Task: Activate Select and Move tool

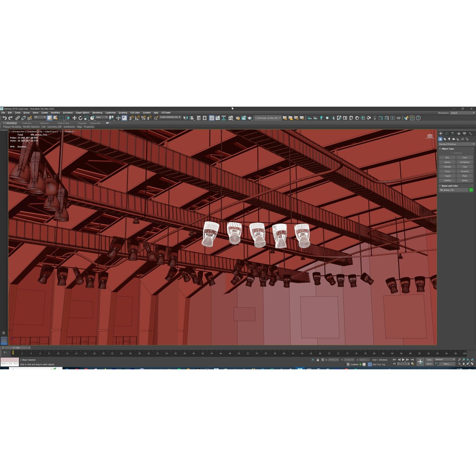Action: (x=74, y=118)
